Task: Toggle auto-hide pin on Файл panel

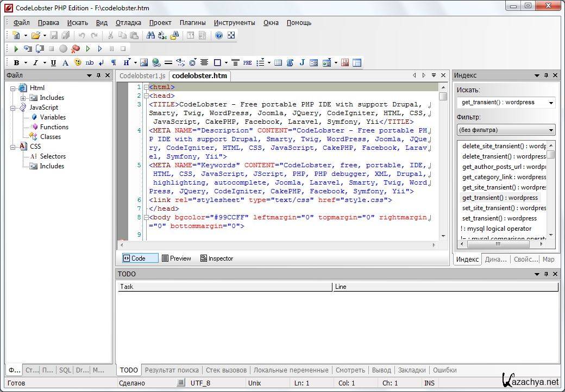Action: (x=98, y=75)
